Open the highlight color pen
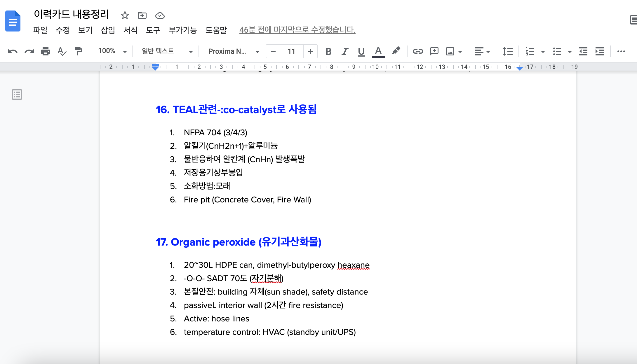This screenshot has width=637, height=364. pos(396,51)
